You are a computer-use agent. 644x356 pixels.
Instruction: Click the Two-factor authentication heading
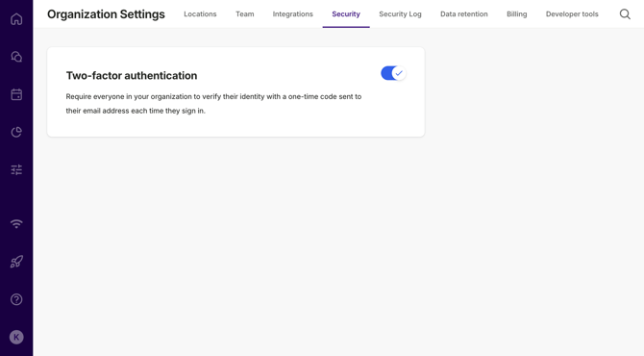click(132, 76)
